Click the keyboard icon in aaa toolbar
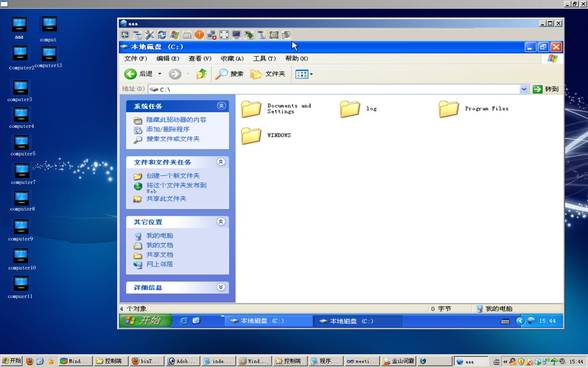588x368 pixels. [187, 35]
